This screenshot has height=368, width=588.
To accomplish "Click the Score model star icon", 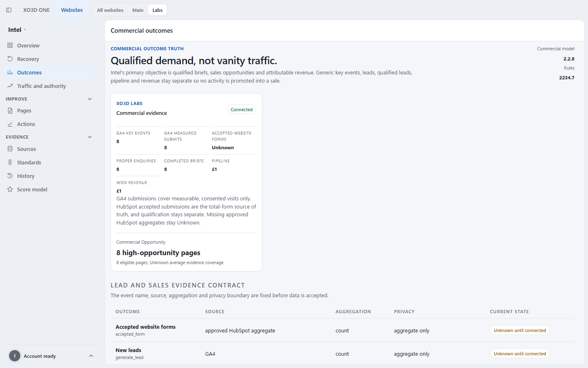I will click(10, 189).
